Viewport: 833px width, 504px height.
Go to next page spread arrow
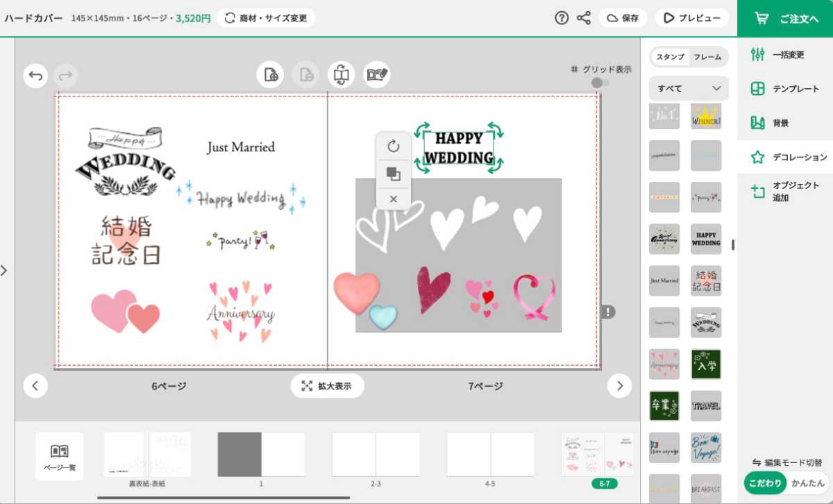click(619, 386)
